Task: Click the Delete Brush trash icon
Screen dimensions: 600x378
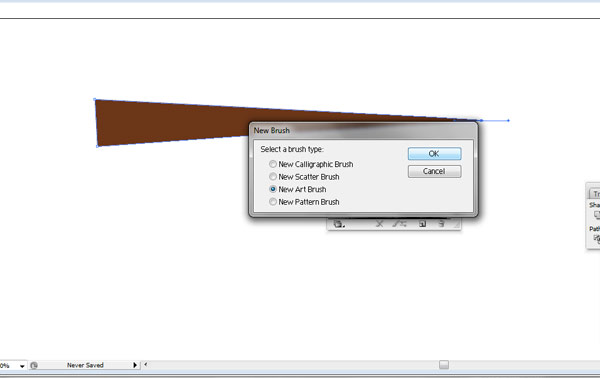Action: point(441,224)
